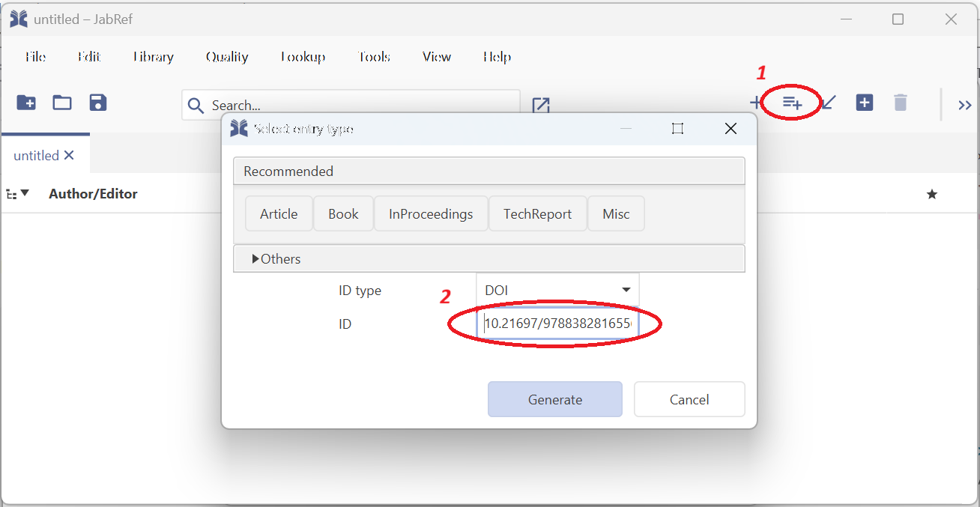This screenshot has height=507, width=980.
Task: Save library with the floppy disk icon
Action: 98,103
